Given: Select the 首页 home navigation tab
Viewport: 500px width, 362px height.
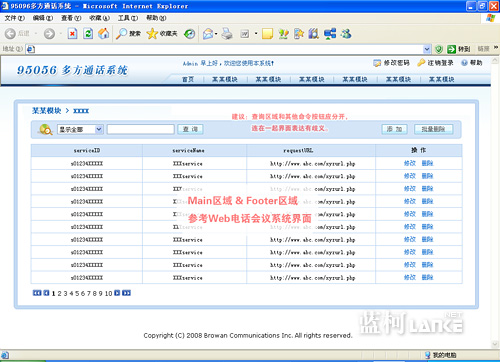Looking at the screenshot, I should [x=188, y=79].
